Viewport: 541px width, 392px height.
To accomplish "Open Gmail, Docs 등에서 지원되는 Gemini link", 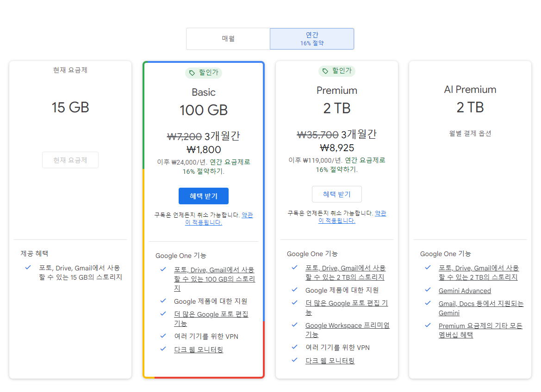I will 481,308.
